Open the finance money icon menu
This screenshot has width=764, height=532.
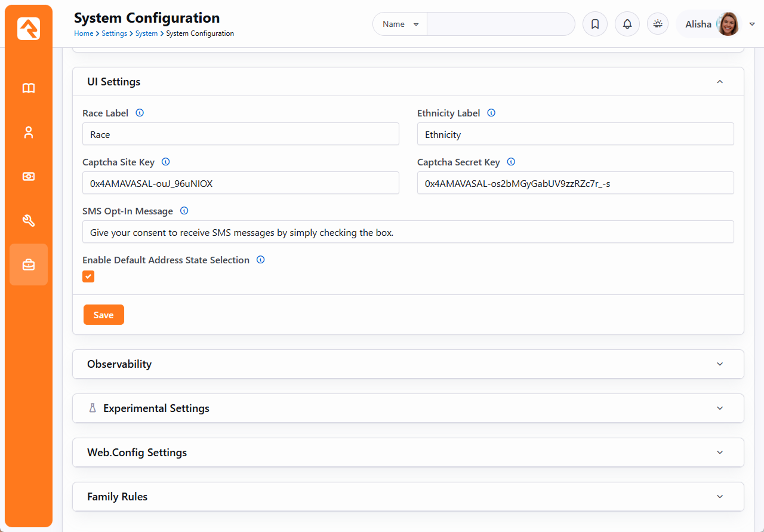coord(29,177)
